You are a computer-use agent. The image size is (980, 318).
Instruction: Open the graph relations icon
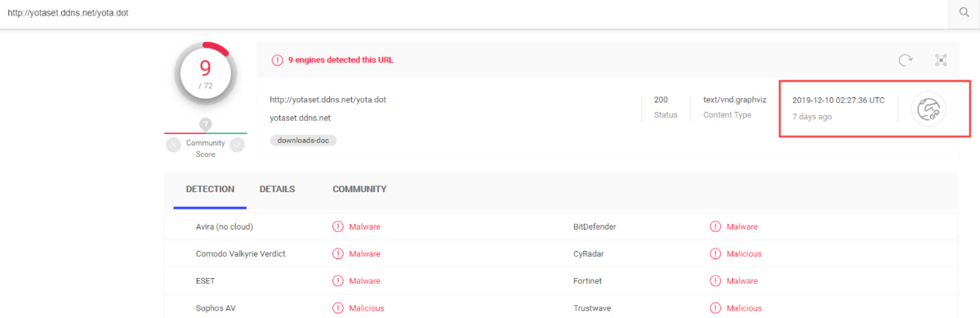pyautogui.click(x=941, y=60)
